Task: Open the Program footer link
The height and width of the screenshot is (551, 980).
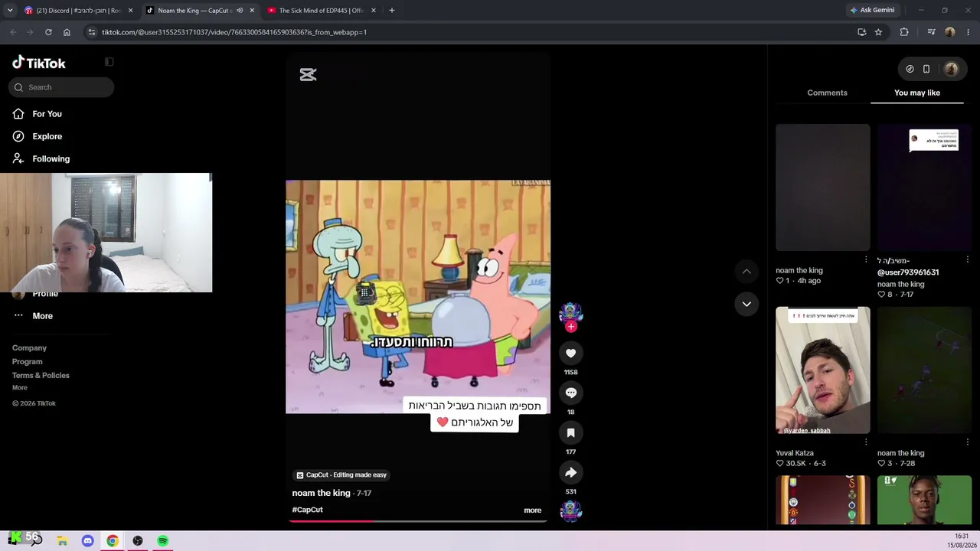Action: [x=27, y=362]
